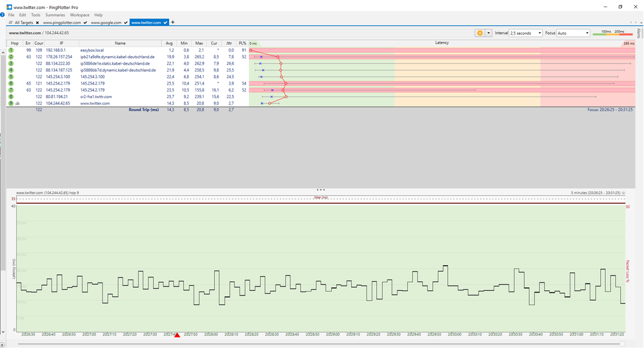Select hop 2 green circle icon

click(x=11, y=57)
